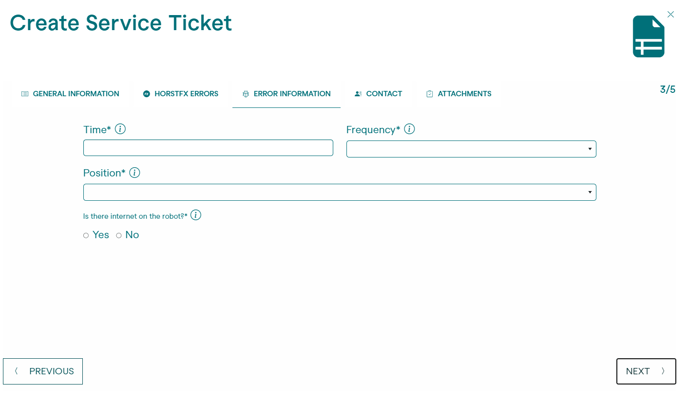Click the info icon next to Position
This screenshot has height=402, width=688.
[135, 173]
